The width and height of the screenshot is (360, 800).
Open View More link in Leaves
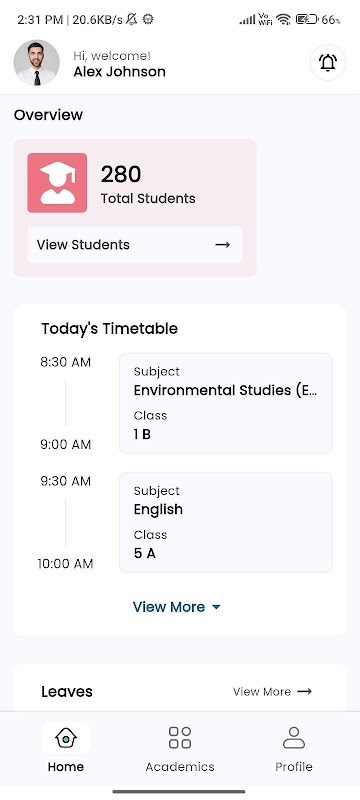(x=272, y=691)
